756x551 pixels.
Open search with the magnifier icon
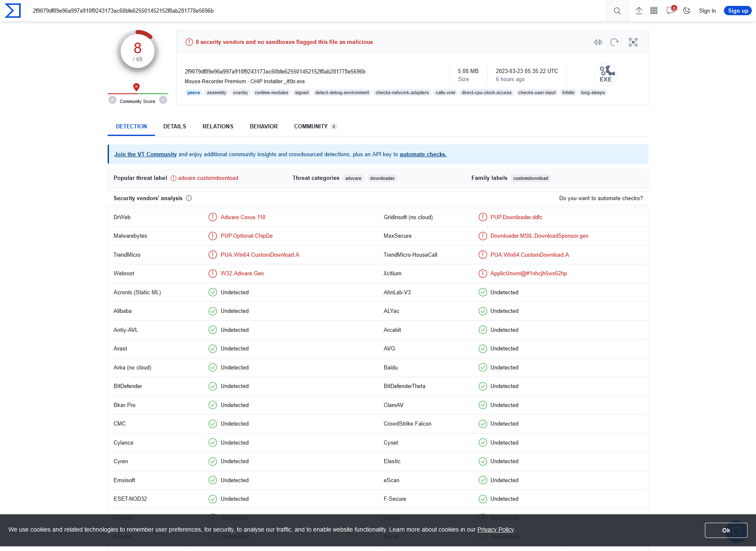[x=617, y=11]
